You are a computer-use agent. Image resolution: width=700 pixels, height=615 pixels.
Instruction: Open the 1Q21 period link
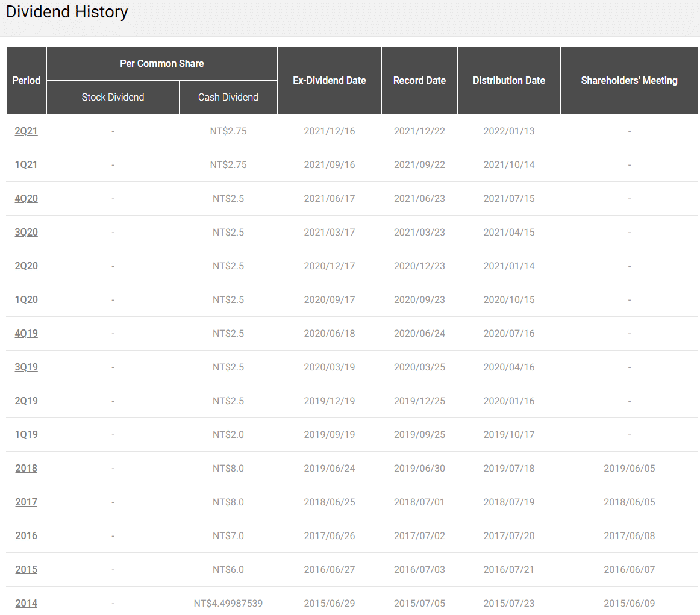coord(26,164)
